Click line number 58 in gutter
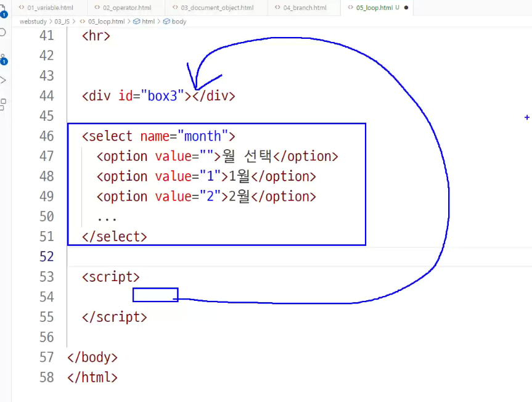 tap(46, 377)
